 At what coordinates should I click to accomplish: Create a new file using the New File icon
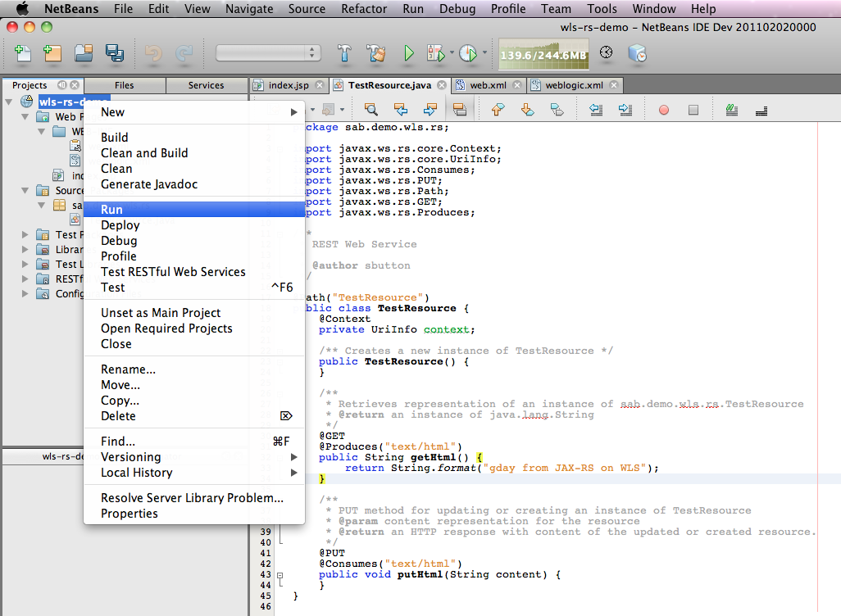click(x=20, y=52)
